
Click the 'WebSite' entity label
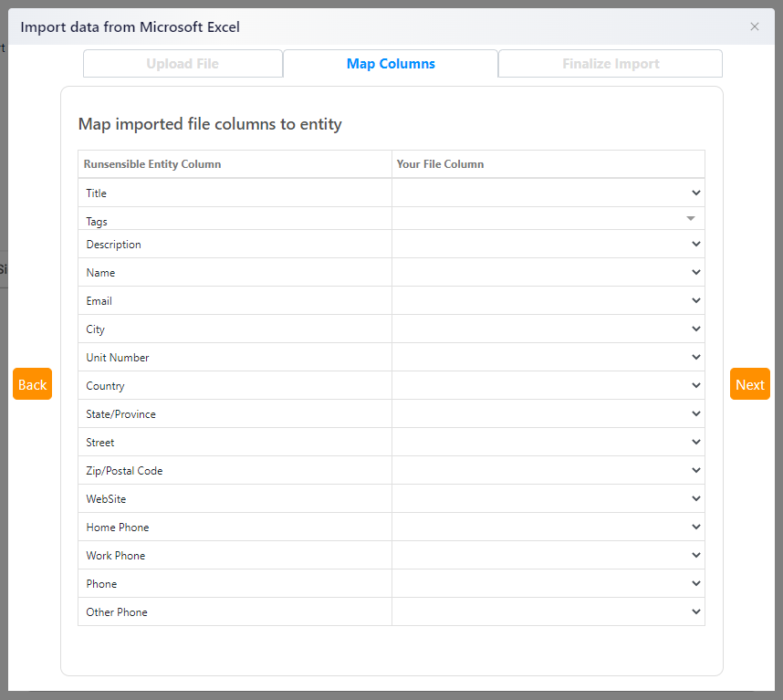tap(106, 499)
